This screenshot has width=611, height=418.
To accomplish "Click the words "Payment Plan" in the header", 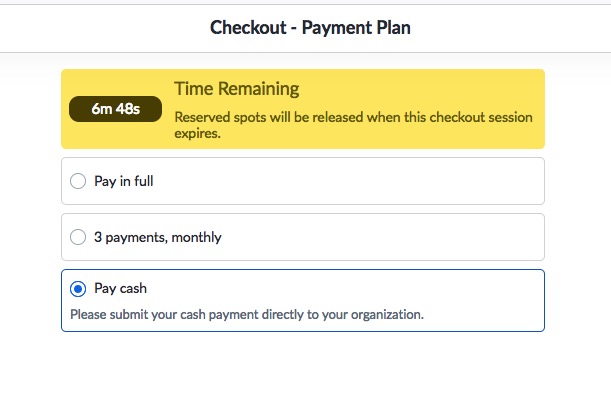I will 356,28.
